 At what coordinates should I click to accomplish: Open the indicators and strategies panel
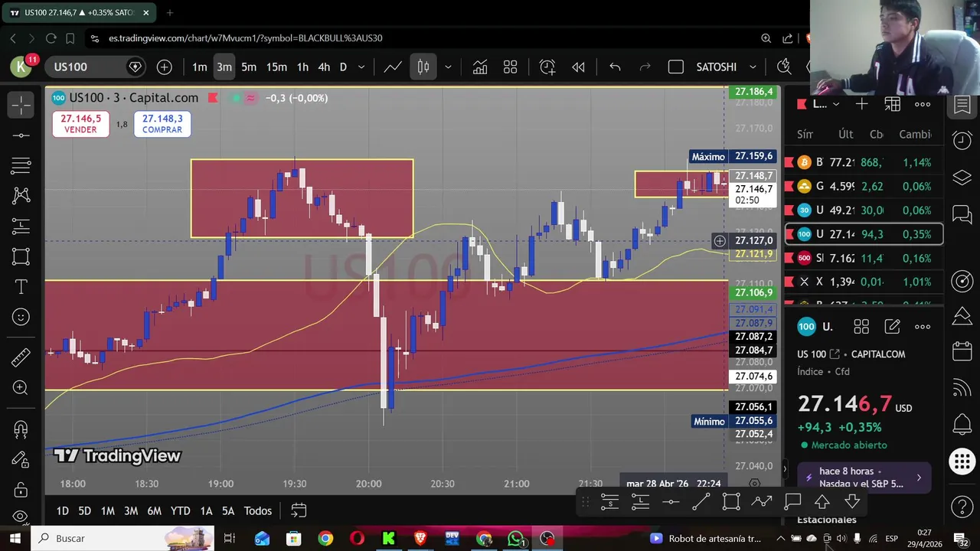[480, 67]
